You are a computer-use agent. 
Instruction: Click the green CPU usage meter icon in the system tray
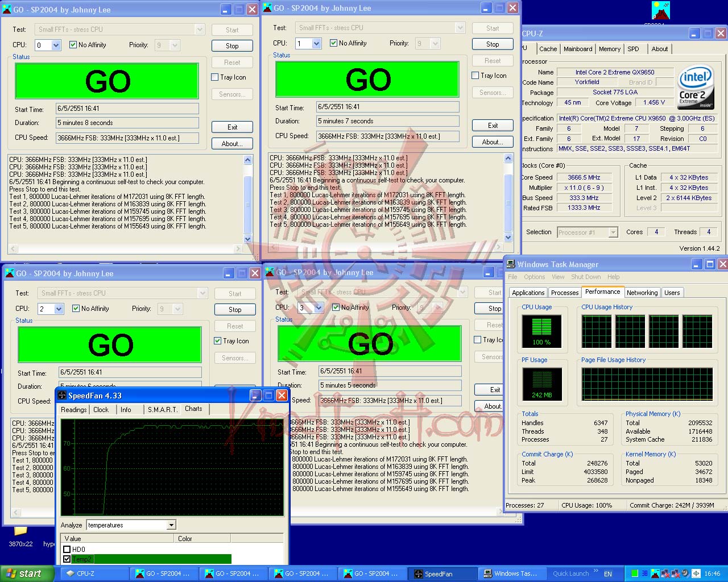coord(635,573)
